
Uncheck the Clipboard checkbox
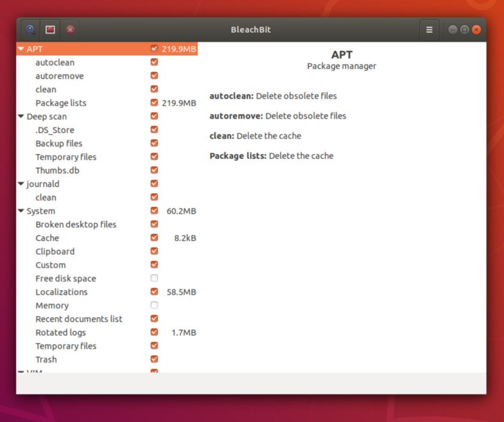point(154,251)
